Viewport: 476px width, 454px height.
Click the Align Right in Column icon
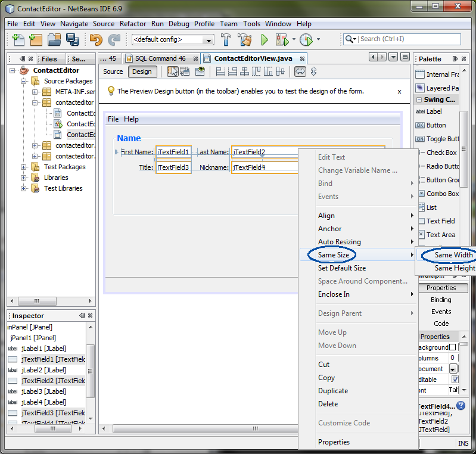232,71
